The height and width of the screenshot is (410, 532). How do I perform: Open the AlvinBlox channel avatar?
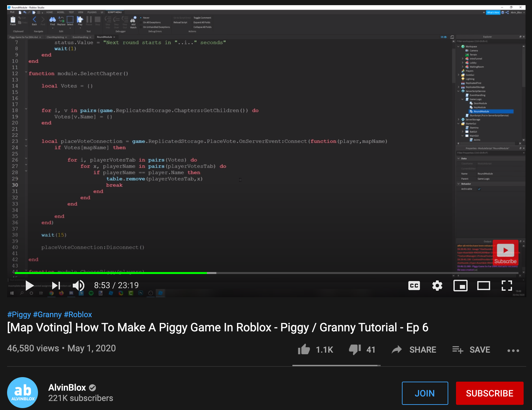tap(23, 393)
